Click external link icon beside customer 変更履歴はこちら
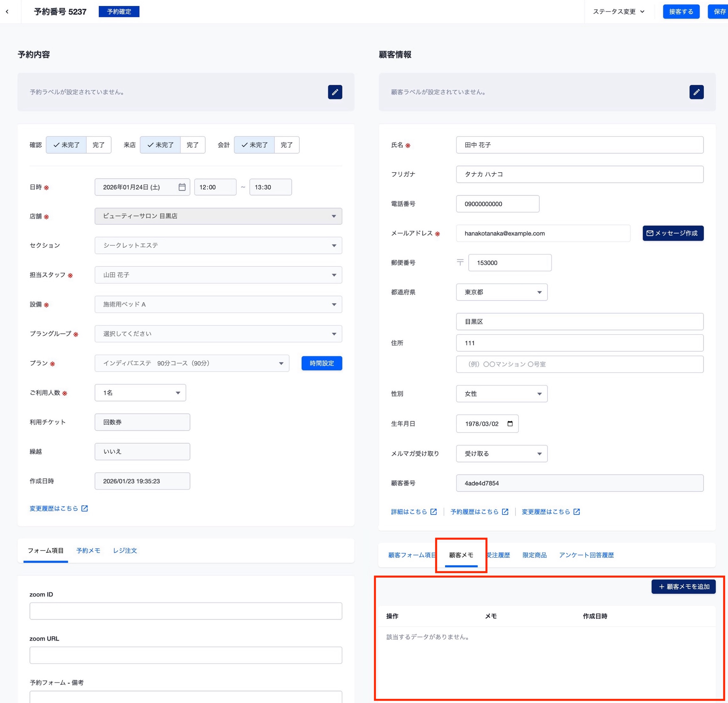This screenshot has width=728, height=703. (x=576, y=512)
